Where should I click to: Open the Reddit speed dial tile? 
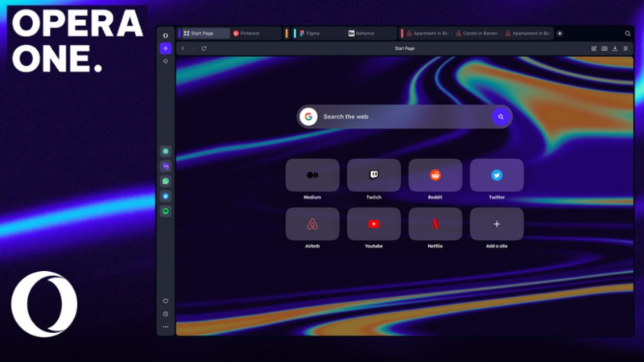(436, 175)
